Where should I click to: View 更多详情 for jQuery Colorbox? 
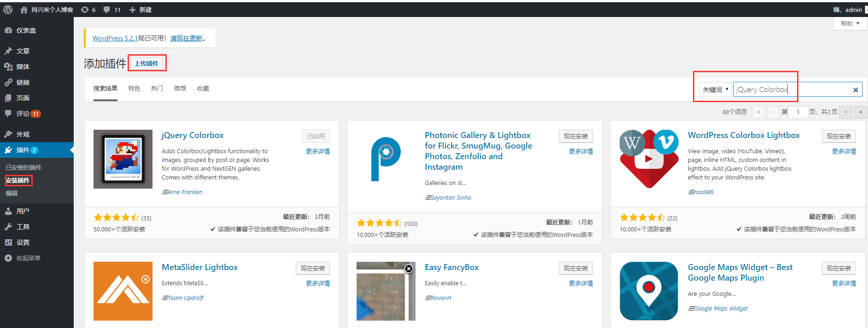pos(318,151)
